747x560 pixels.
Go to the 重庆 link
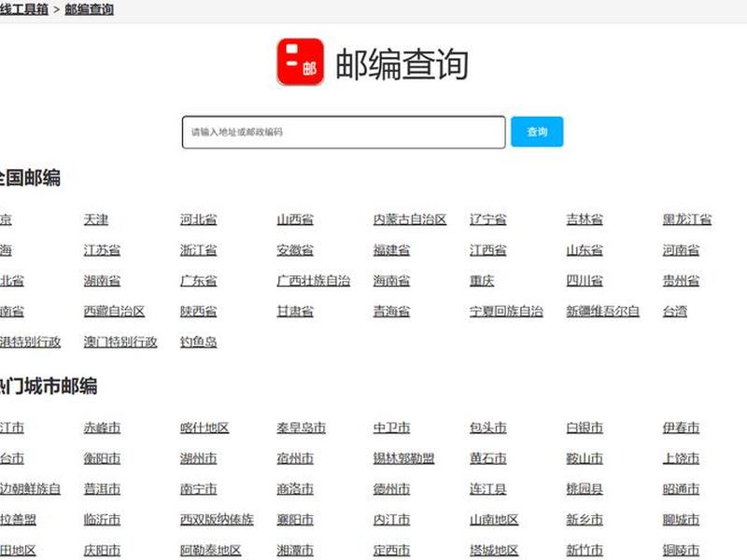click(482, 281)
